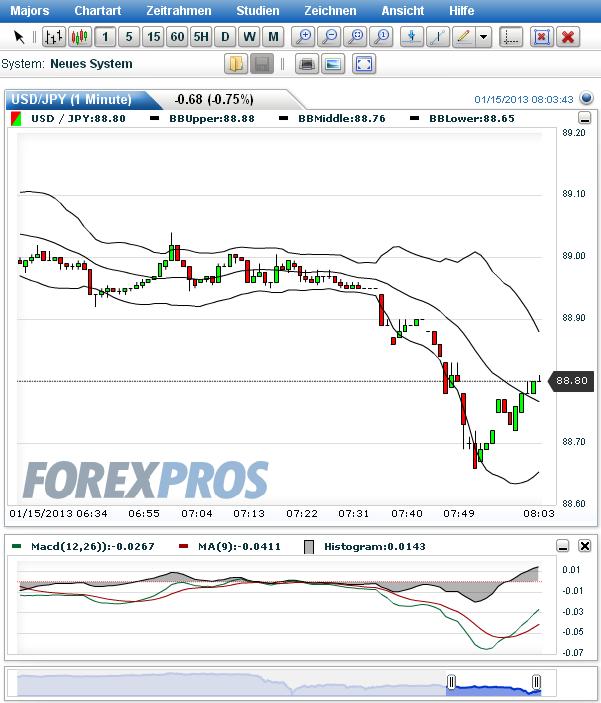Open the Majors menu

point(30,10)
